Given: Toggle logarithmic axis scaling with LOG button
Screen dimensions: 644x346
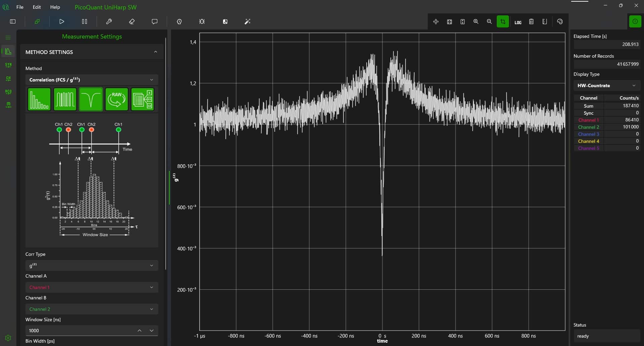Looking at the screenshot, I should coord(518,21).
